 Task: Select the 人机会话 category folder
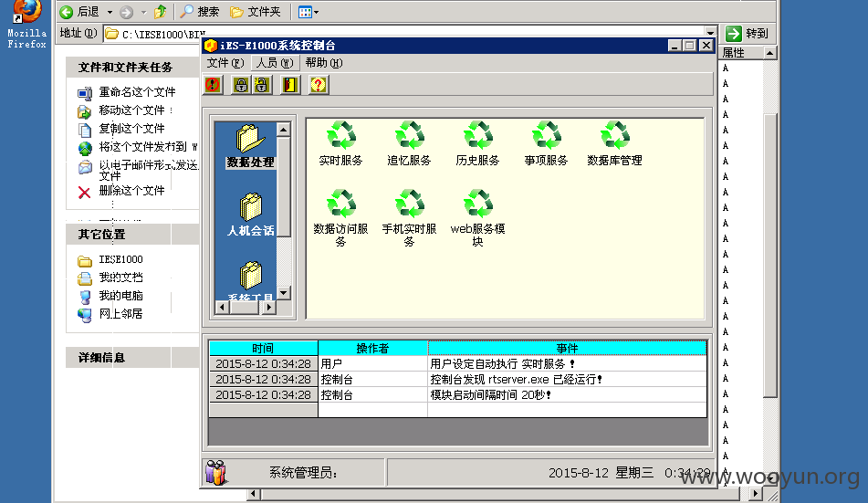click(x=251, y=215)
